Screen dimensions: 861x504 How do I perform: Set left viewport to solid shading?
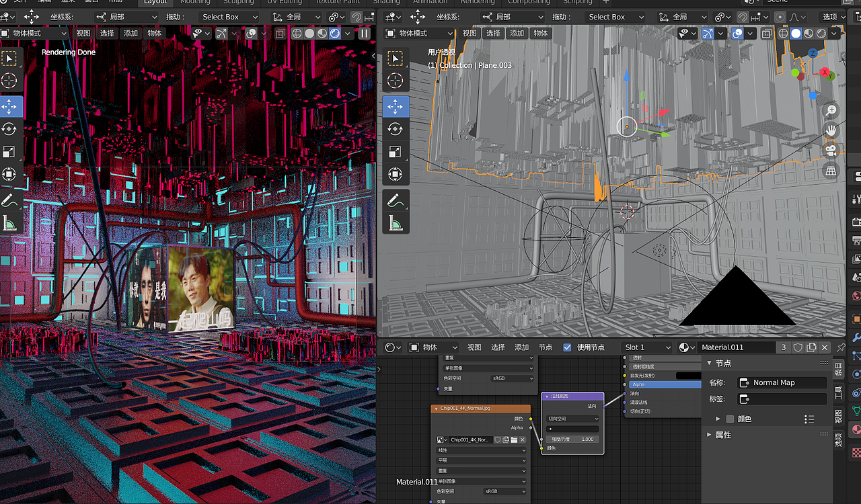click(309, 33)
